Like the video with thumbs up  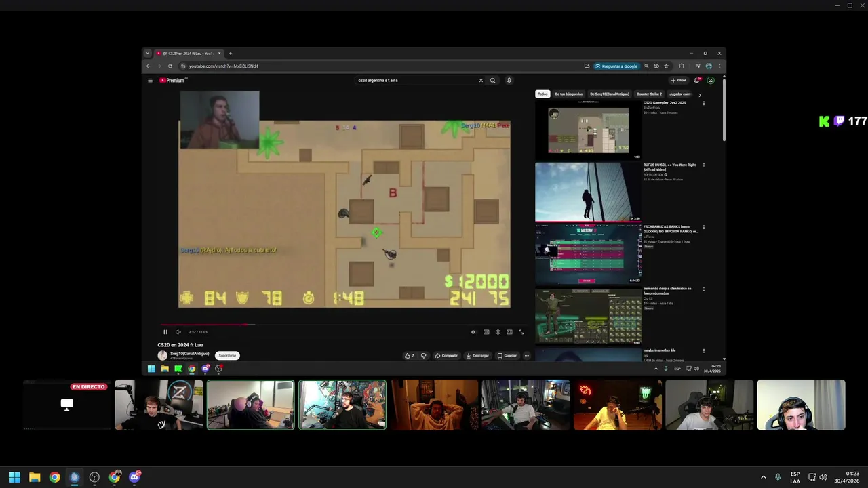[409, 355]
